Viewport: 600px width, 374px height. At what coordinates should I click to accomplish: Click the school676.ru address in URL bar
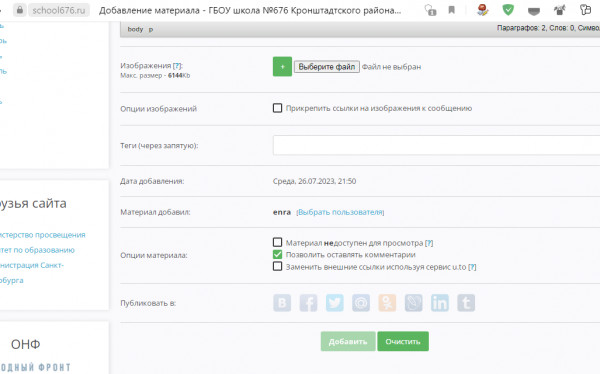tap(59, 10)
